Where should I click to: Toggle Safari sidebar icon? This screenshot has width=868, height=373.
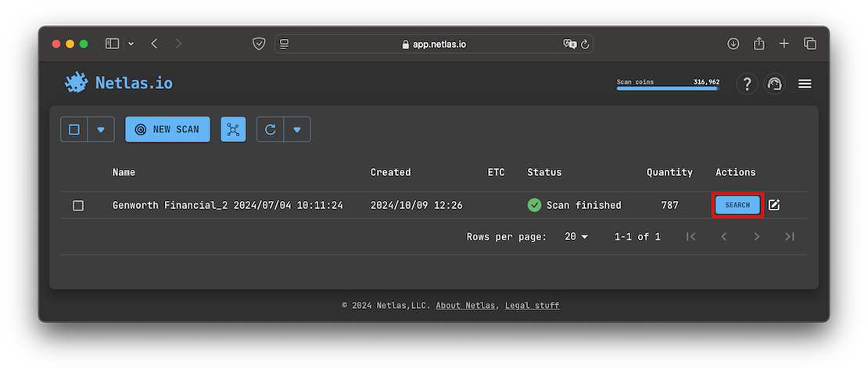[113, 44]
